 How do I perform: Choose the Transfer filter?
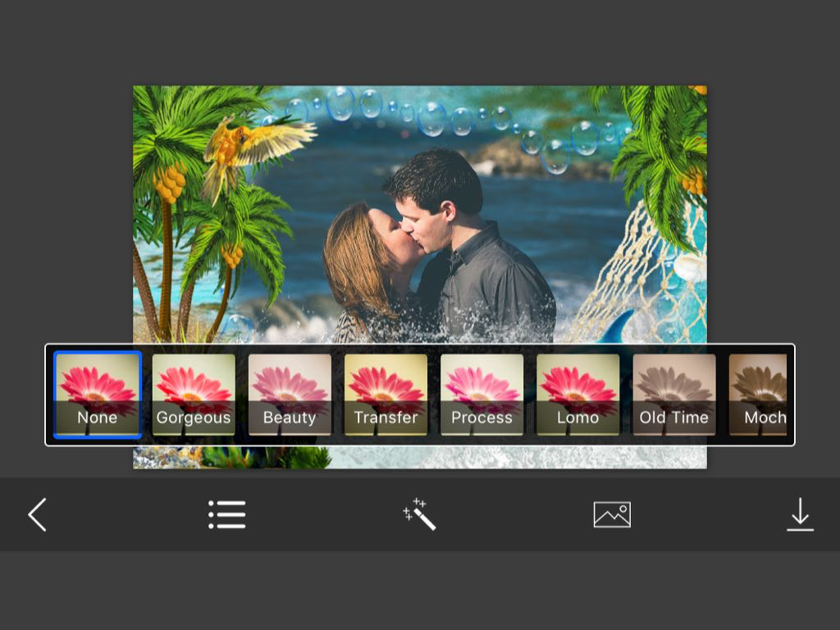(x=386, y=395)
